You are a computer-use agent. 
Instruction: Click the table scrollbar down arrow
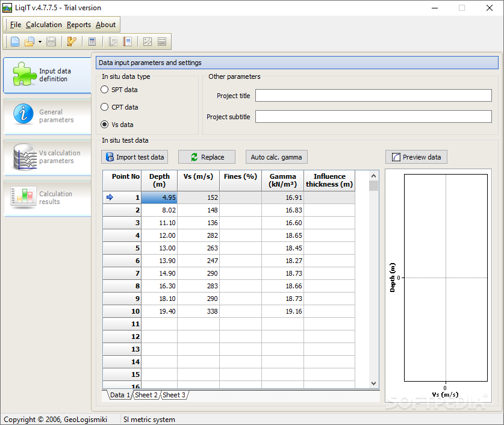tap(373, 383)
